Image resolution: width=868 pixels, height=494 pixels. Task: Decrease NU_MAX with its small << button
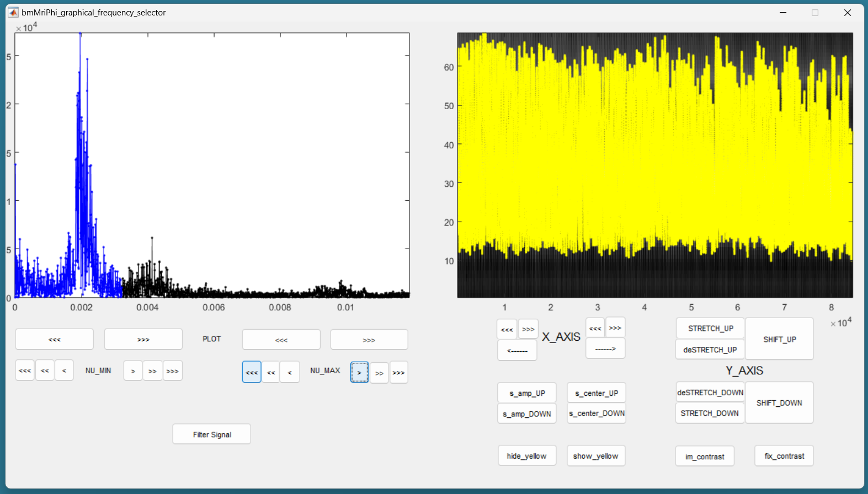click(270, 372)
